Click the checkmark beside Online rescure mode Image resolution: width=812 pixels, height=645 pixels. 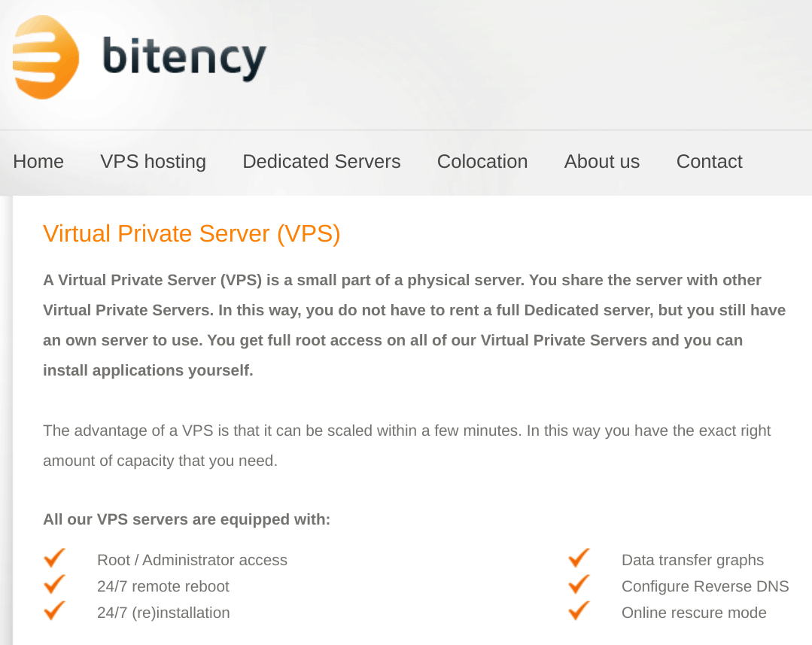[579, 611]
